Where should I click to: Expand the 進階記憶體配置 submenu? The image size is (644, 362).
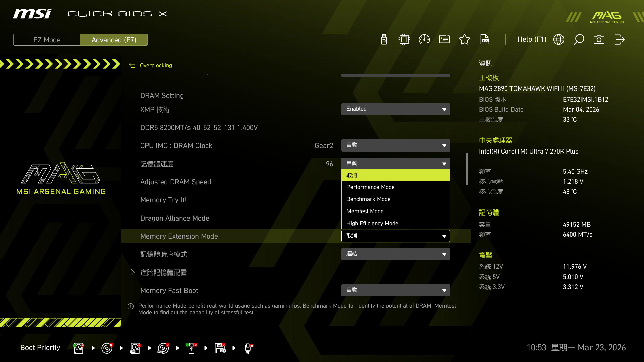coord(163,273)
